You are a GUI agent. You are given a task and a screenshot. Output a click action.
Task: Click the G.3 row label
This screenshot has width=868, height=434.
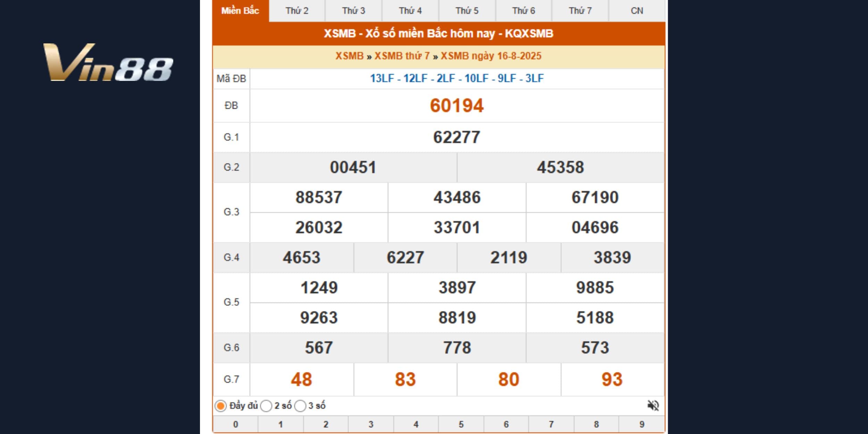pyautogui.click(x=231, y=212)
